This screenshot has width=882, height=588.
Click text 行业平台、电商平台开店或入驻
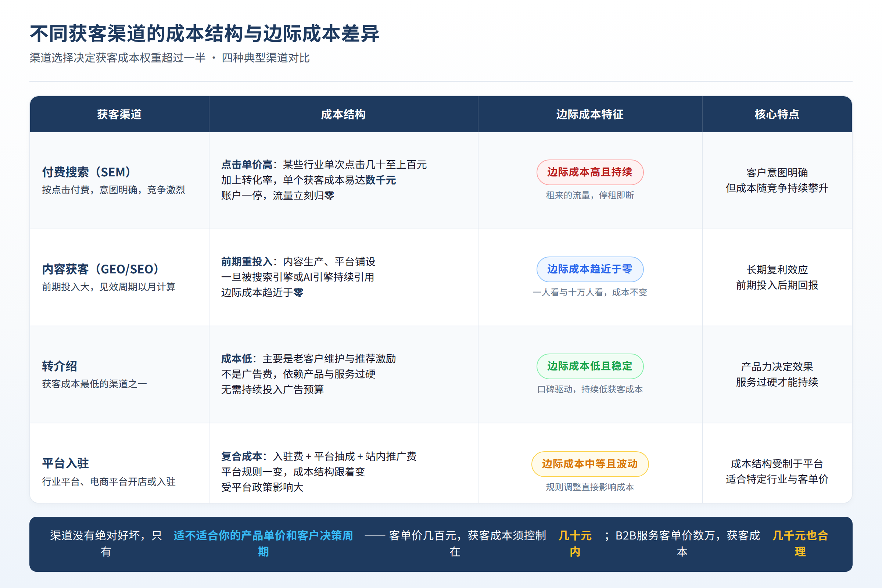point(109,481)
